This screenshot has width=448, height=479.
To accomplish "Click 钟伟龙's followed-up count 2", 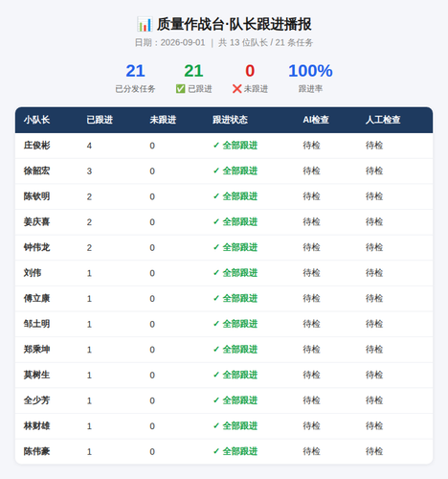I will (x=89, y=248).
